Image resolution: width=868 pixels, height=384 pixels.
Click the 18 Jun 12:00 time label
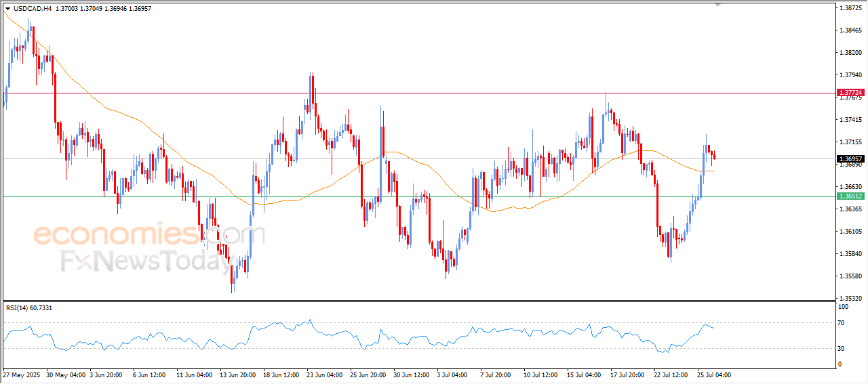[281, 375]
